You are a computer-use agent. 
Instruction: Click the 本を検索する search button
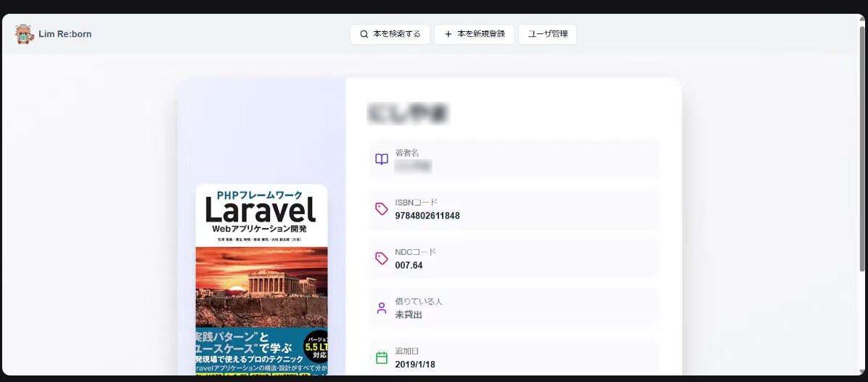pyautogui.click(x=390, y=34)
